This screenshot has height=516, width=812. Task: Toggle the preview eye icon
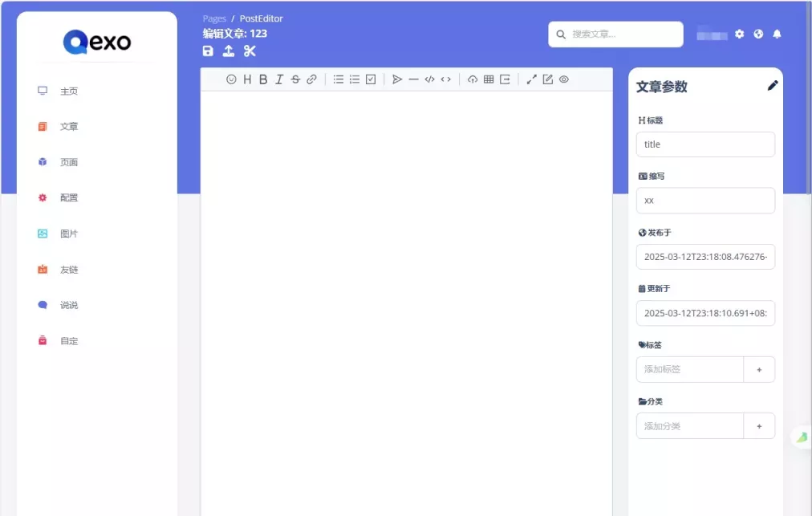point(564,79)
